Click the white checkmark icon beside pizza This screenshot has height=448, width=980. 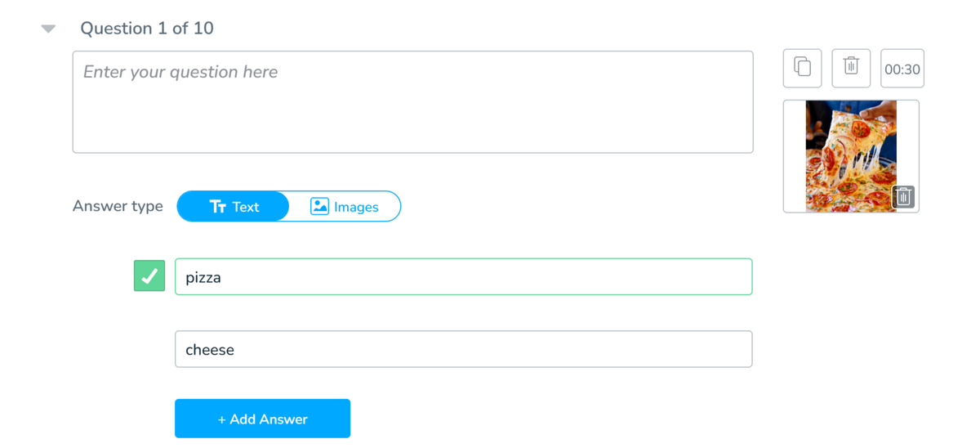[x=149, y=276]
